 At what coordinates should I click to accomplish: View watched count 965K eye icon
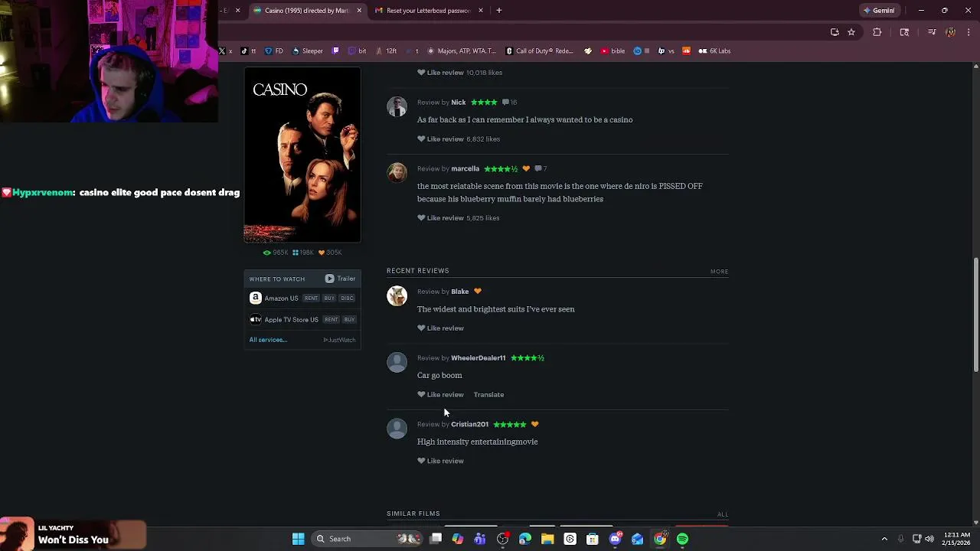pos(276,253)
